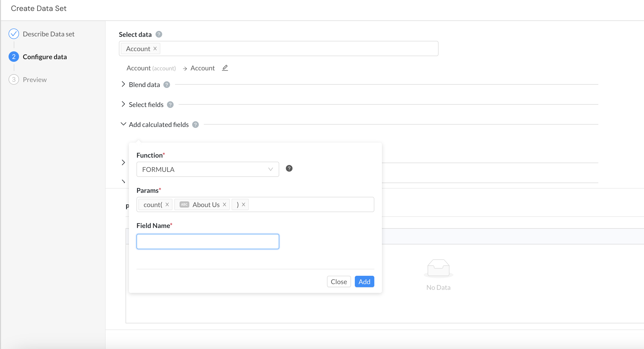
Task: Click the 'Account (account)' source label
Action: coord(151,68)
